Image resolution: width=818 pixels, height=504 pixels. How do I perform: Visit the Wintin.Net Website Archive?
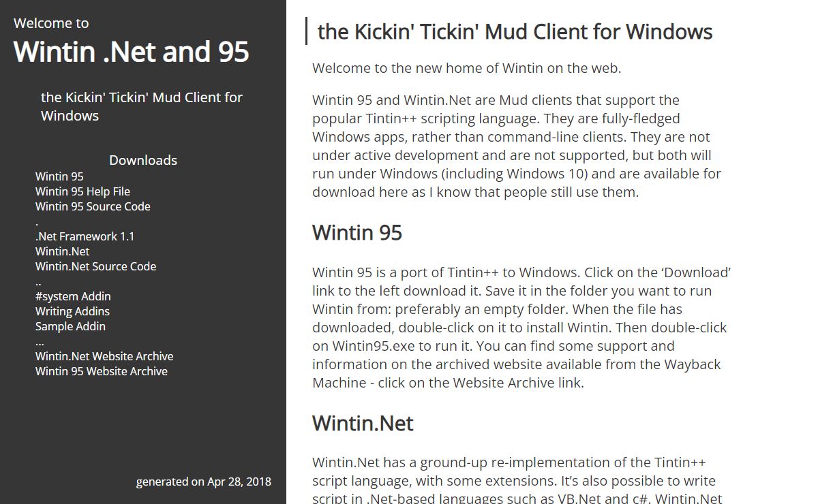coord(104,356)
